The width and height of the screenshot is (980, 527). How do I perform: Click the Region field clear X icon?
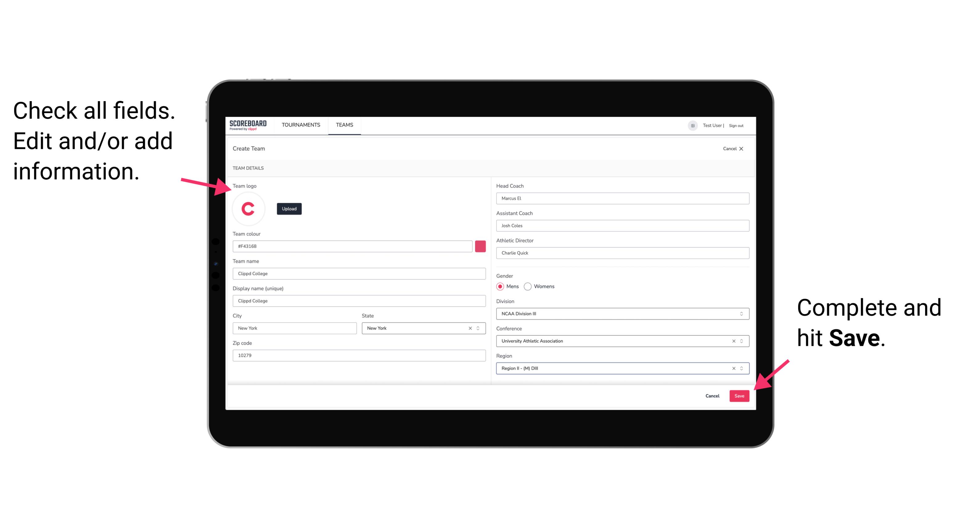coord(732,368)
